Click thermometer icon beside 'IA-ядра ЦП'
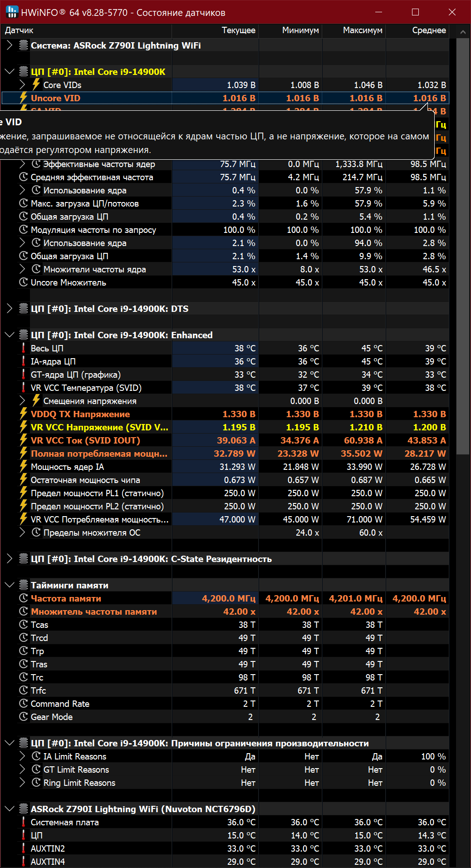The width and height of the screenshot is (471, 868). pyautogui.click(x=24, y=361)
